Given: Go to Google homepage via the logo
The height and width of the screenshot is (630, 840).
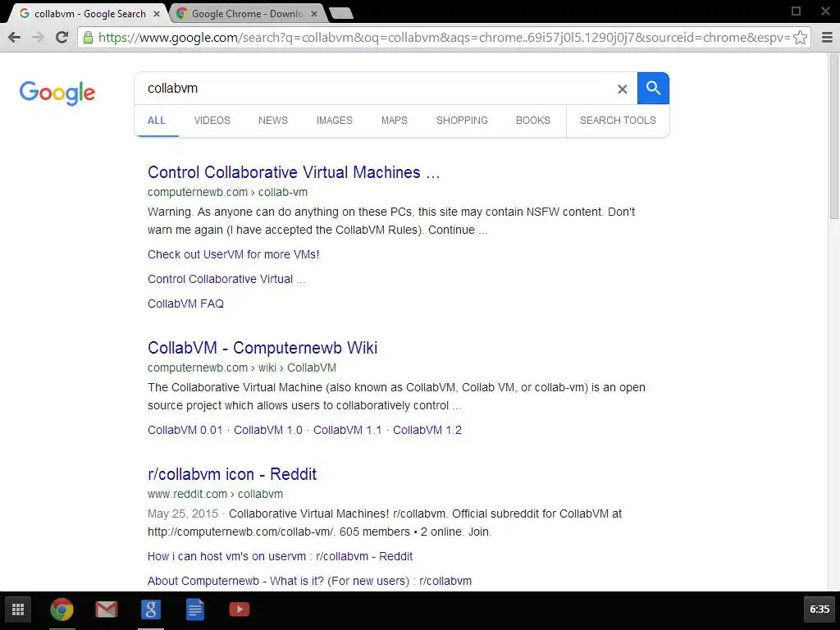Looking at the screenshot, I should coord(57,93).
